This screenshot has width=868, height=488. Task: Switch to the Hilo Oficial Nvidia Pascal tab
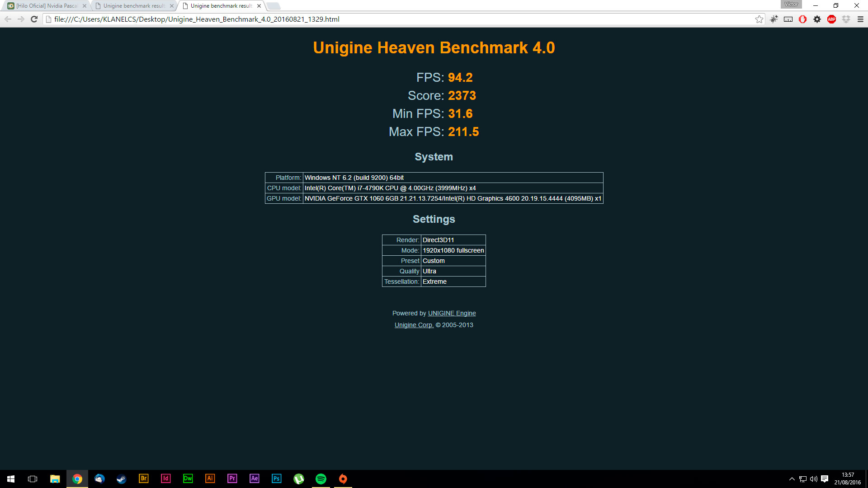(x=47, y=6)
